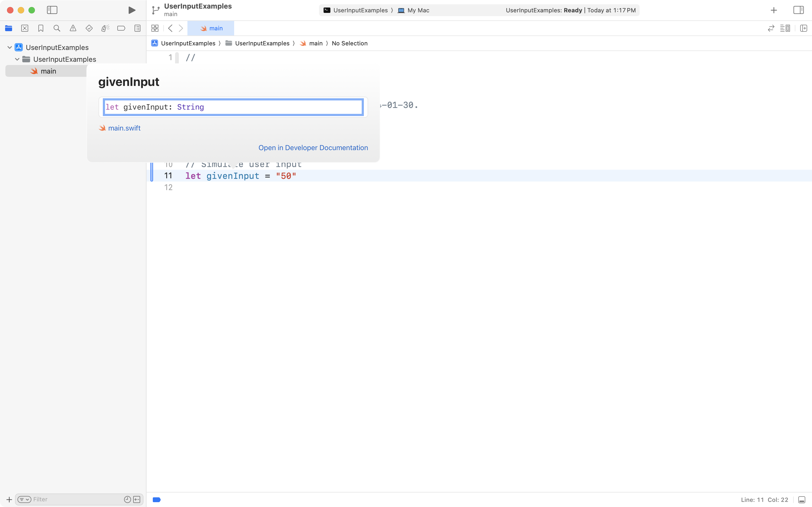
Task: Open the Find navigator
Action: pos(57,28)
